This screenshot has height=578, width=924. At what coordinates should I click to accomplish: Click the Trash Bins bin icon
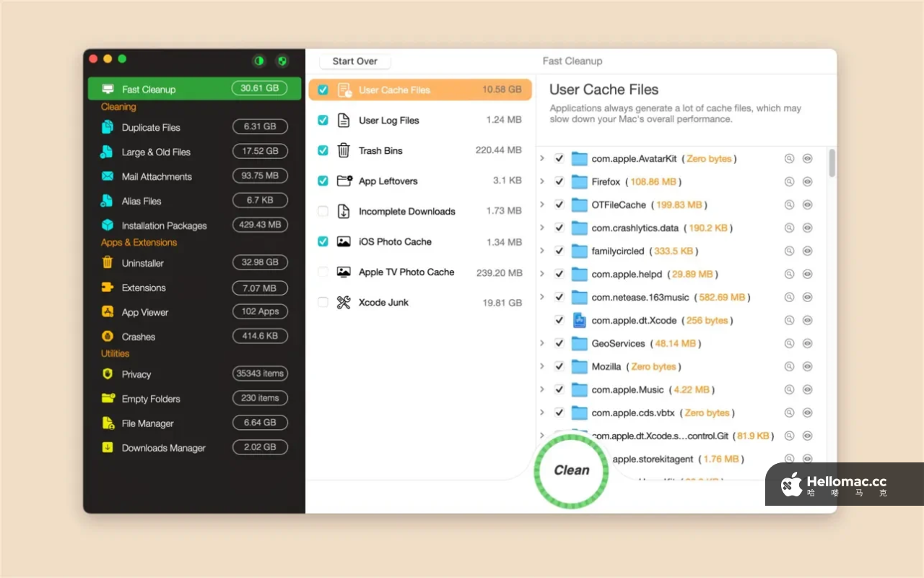[x=344, y=150]
